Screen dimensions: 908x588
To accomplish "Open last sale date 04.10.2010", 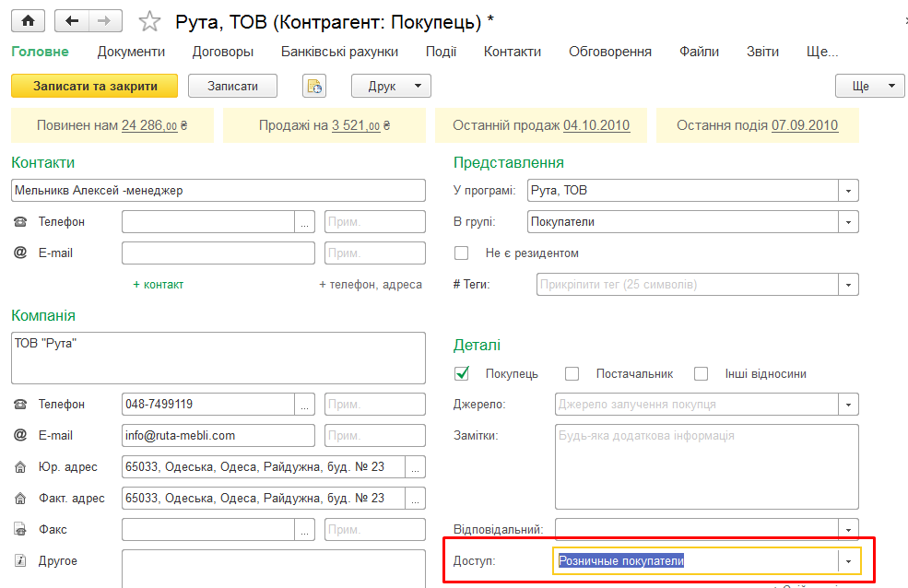I will click(596, 125).
